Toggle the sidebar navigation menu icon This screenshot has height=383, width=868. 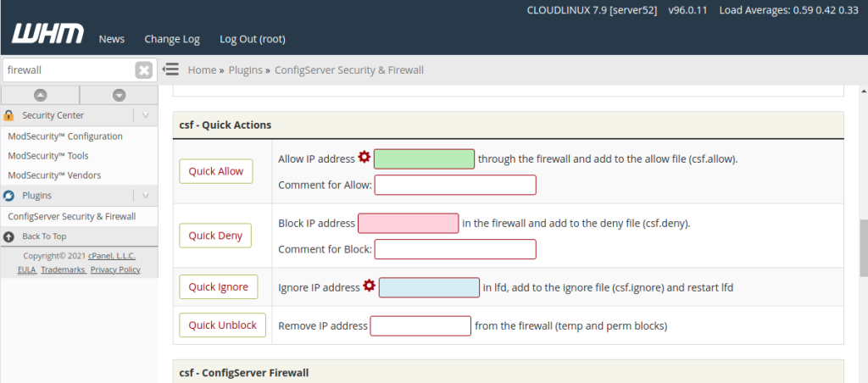[170, 69]
